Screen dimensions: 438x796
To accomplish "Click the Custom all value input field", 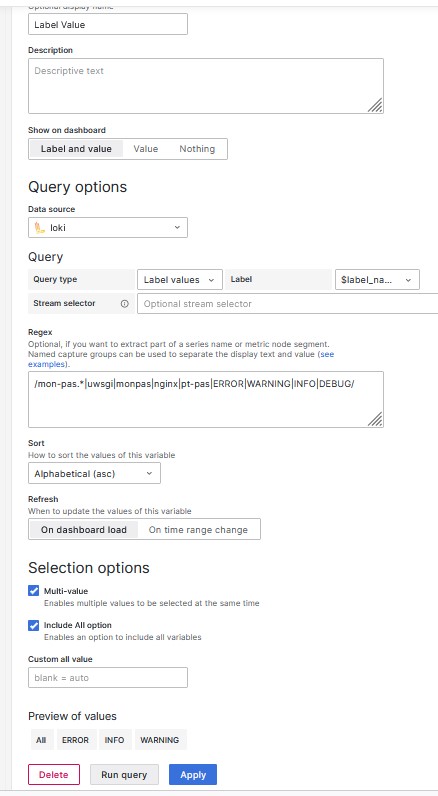I will (x=108, y=677).
